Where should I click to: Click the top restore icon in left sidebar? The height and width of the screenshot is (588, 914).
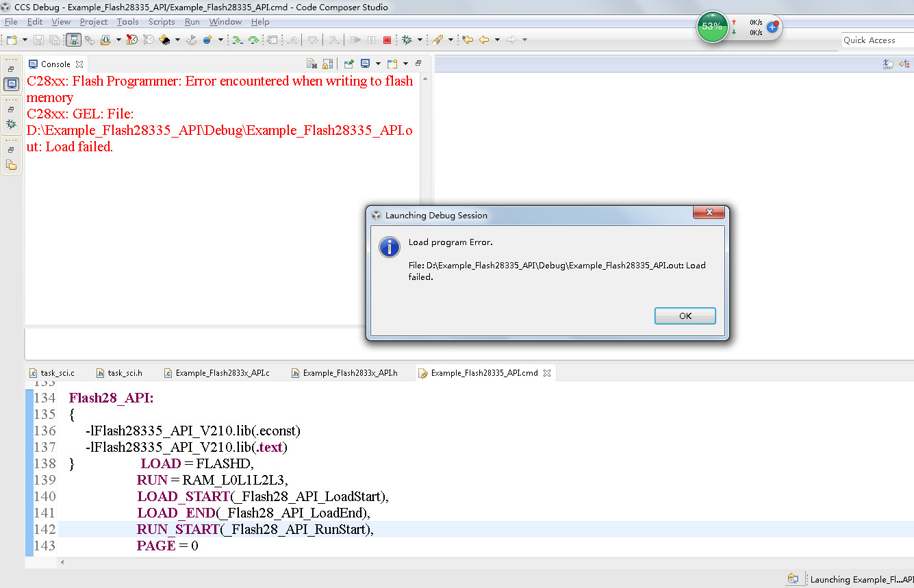(x=11, y=69)
